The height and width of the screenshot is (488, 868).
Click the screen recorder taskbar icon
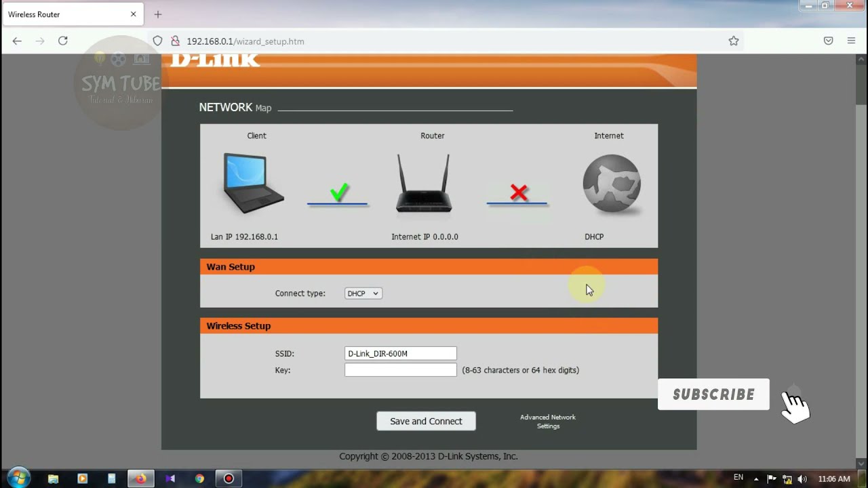click(x=229, y=479)
